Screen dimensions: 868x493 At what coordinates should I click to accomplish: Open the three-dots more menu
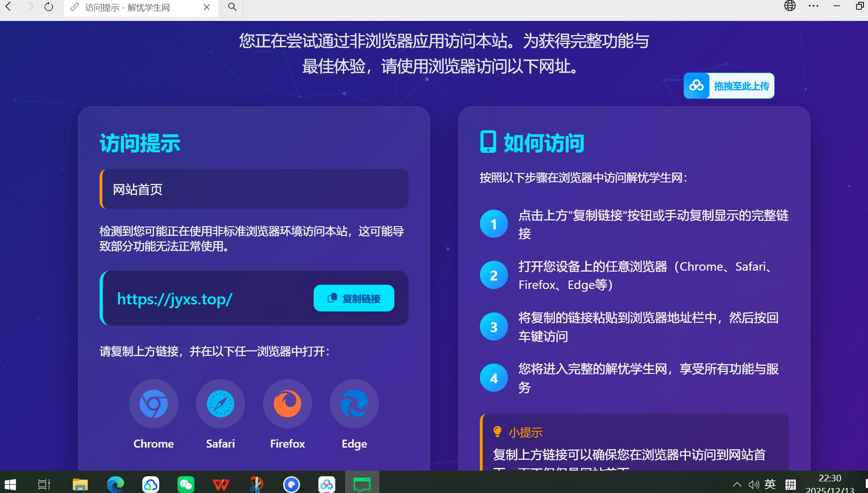pyautogui.click(x=813, y=6)
